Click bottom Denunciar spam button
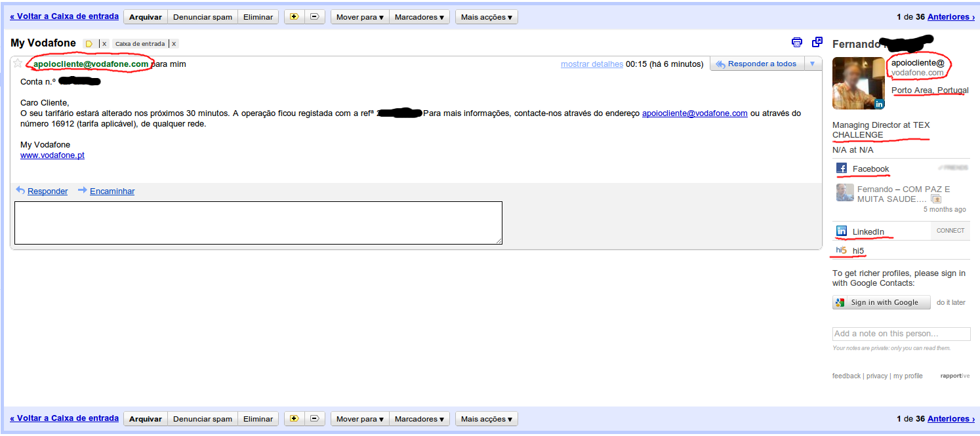Image resolution: width=980 pixels, height=436 pixels. 203,418
